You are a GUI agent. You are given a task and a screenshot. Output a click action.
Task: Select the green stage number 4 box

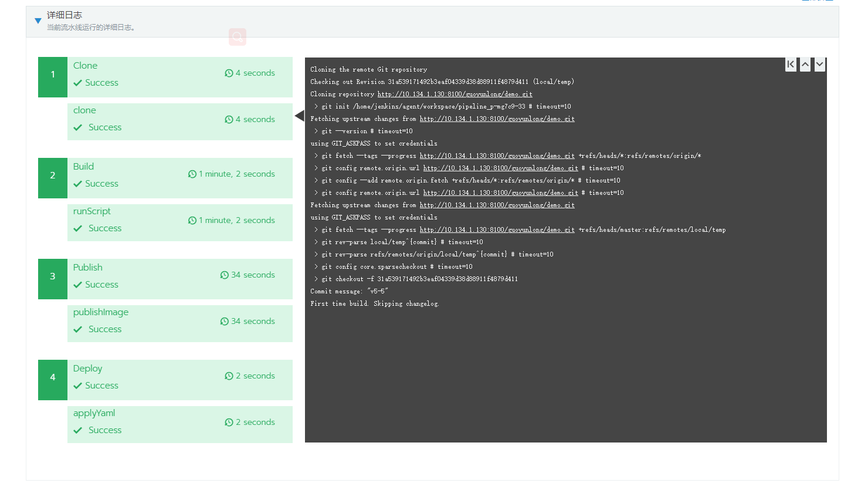53,380
